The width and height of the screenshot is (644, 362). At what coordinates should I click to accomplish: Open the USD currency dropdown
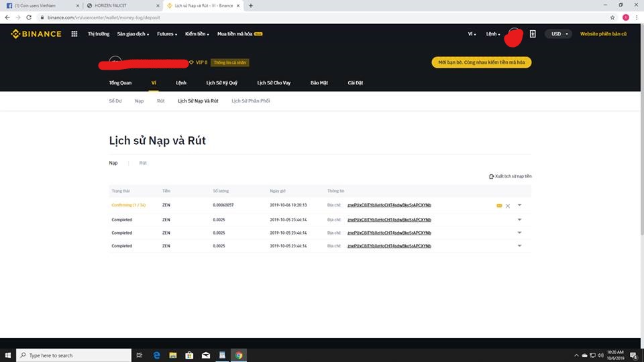point(559,34)
